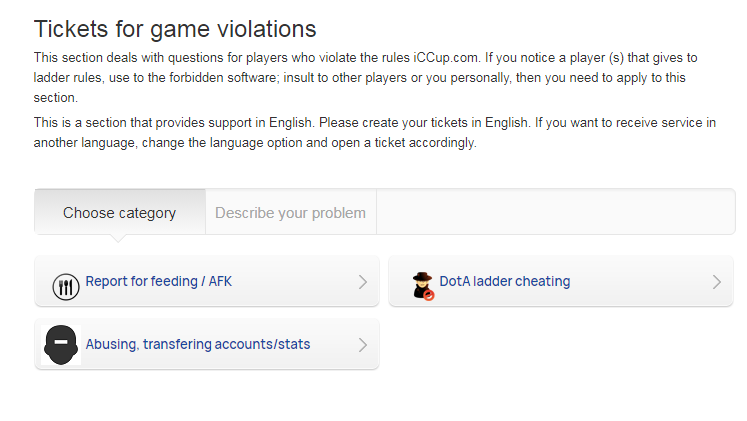This screenshot has width=747, height=421.
Task: Expand the Abusing, transfering accounts/stats chevron
Action: (x=363, y=345)
